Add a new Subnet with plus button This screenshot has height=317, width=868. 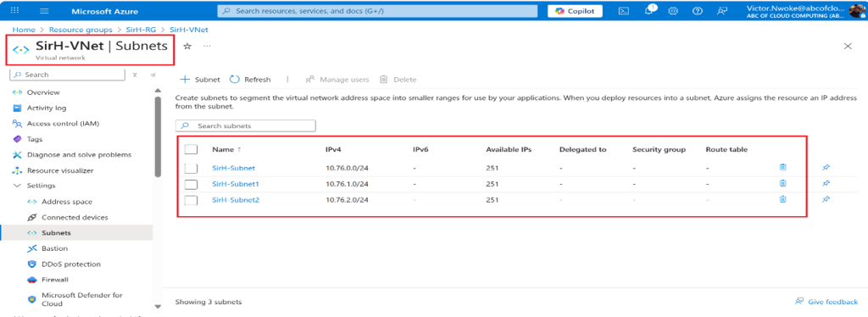200,80
